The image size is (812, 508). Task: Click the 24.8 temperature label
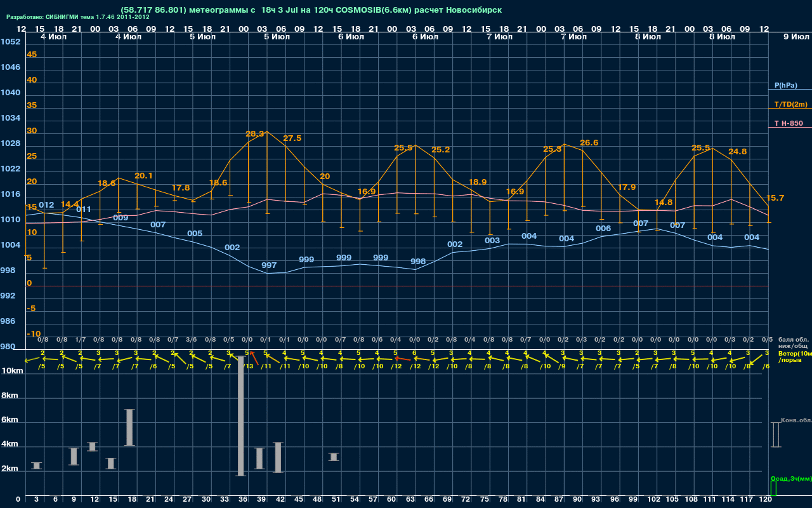[738, 152]
